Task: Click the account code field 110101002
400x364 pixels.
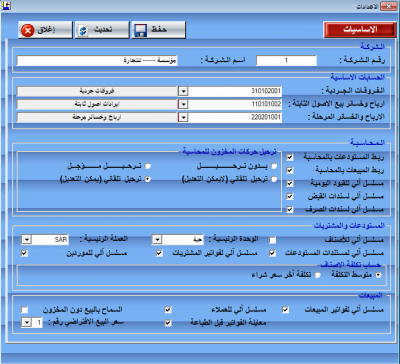Action: pos(235,104)
